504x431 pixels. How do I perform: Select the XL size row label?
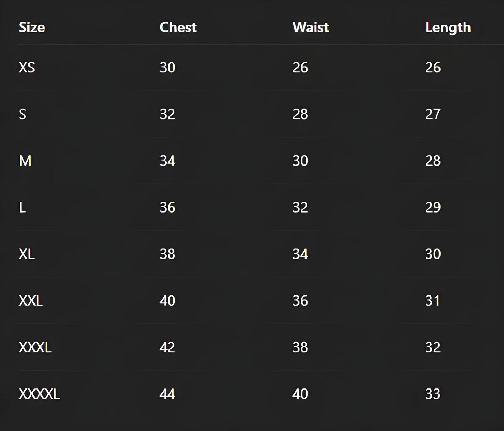coord(27,254)
